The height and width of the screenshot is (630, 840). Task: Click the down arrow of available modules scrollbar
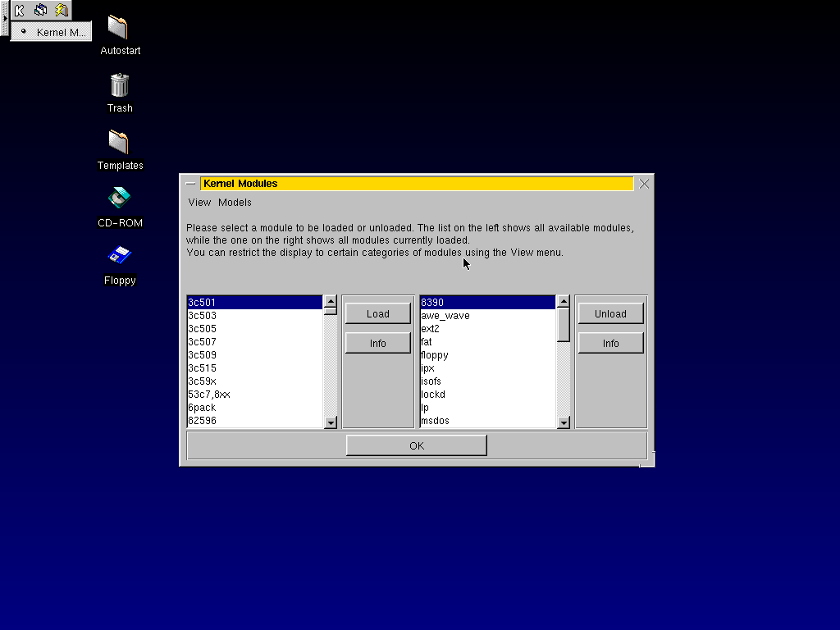click(330, 422)
